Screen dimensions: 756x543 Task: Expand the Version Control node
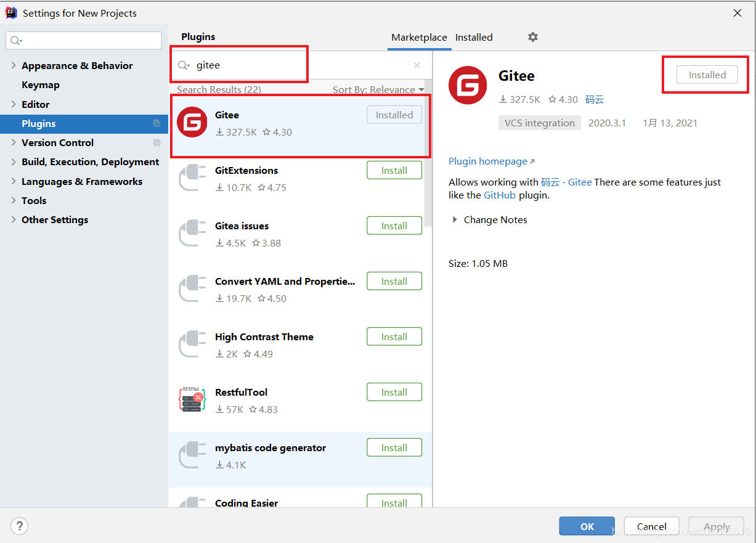click(14, 142)
